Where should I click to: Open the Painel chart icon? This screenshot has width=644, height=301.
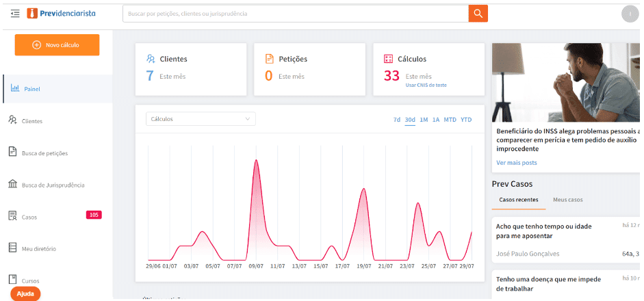[14, 88]
